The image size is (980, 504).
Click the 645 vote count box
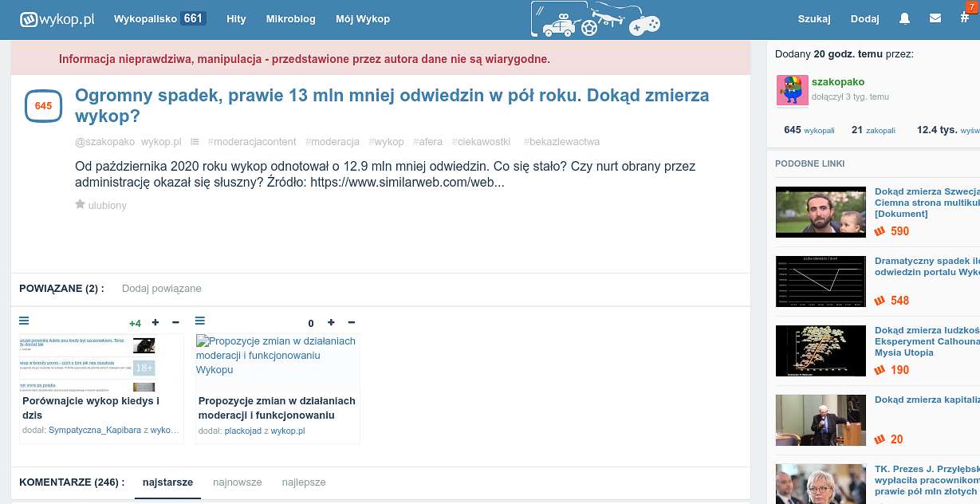click(x=43, y=106)
